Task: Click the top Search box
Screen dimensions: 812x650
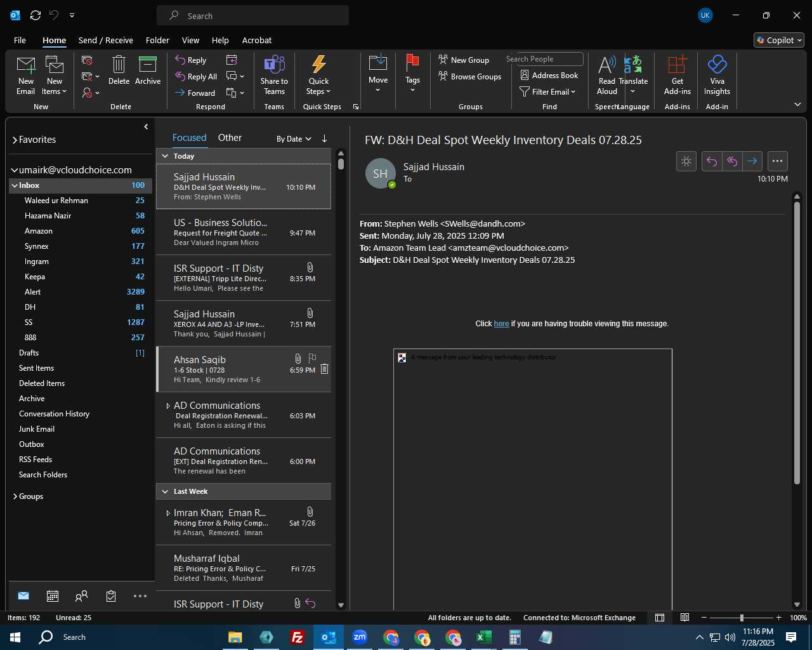Action: [252, 15]
